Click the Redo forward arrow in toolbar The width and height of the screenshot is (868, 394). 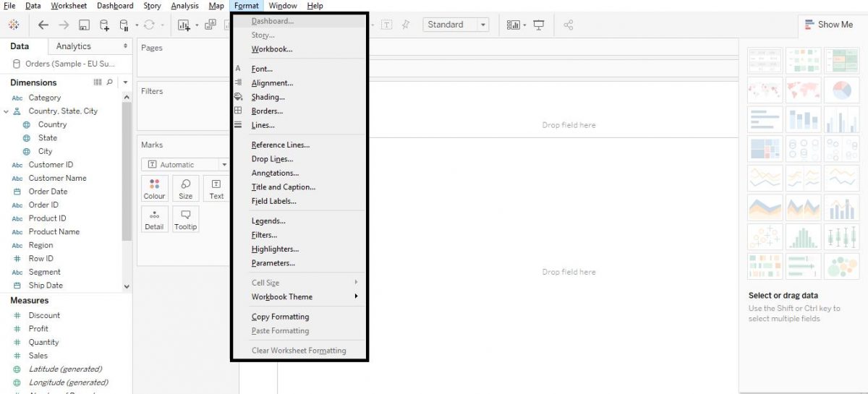click(64, 25)
